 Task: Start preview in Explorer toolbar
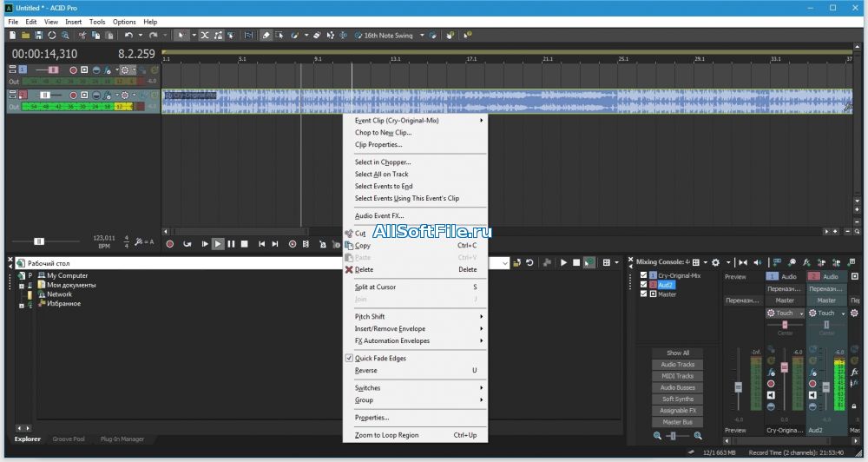[x=563, y=262]
